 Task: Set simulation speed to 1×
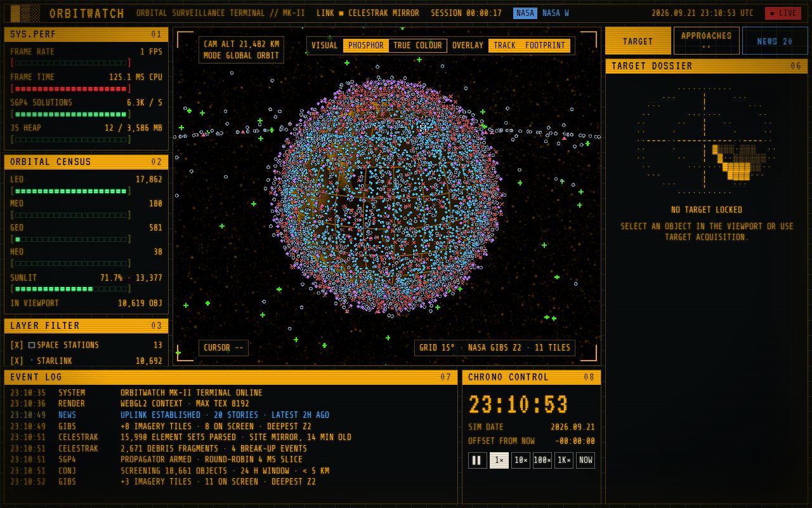(499, 460)
